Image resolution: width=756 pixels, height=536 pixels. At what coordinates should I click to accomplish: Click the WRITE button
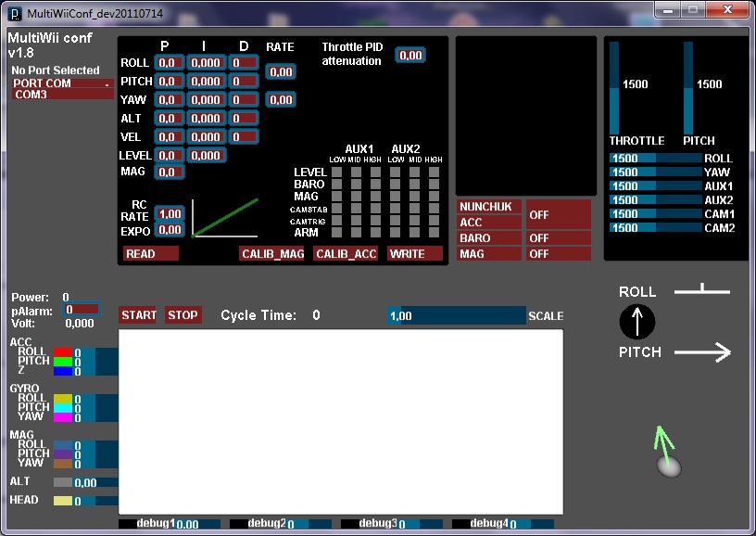[x=415, y=253]
